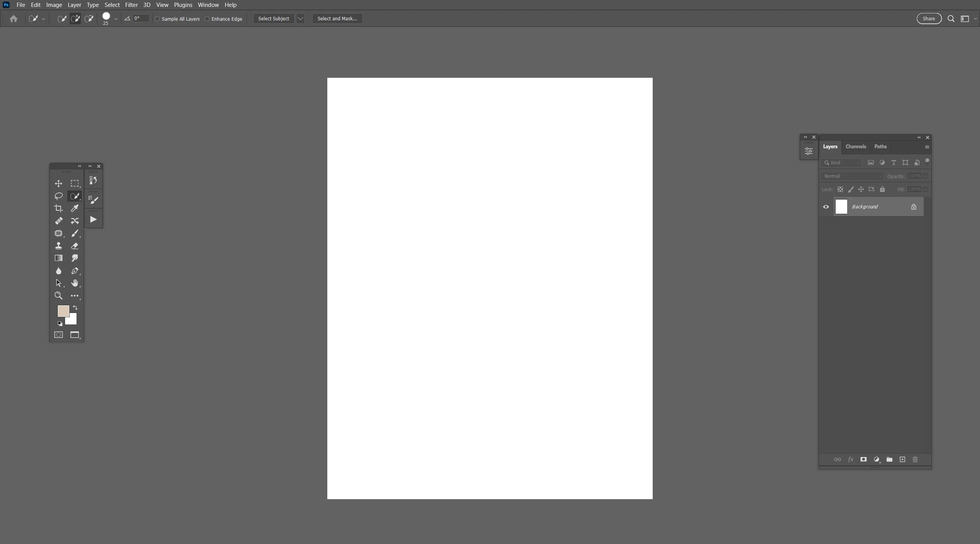Open the Normal blend mode dropdown
Image resolution: width=980 pixels, height=544 pixels.
point(852,176)
